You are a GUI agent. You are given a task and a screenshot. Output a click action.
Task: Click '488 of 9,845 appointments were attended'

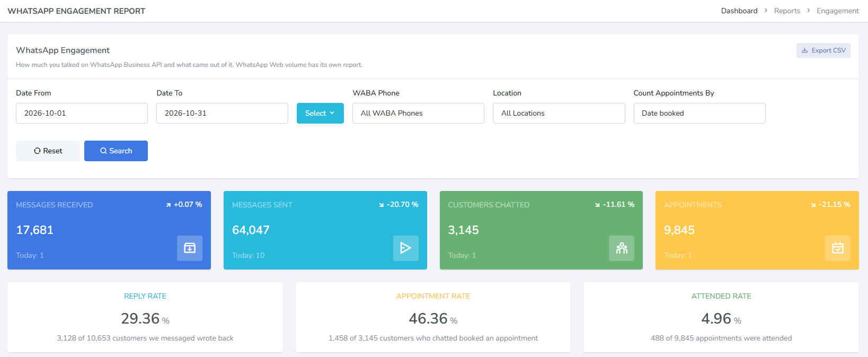point(721,338)
